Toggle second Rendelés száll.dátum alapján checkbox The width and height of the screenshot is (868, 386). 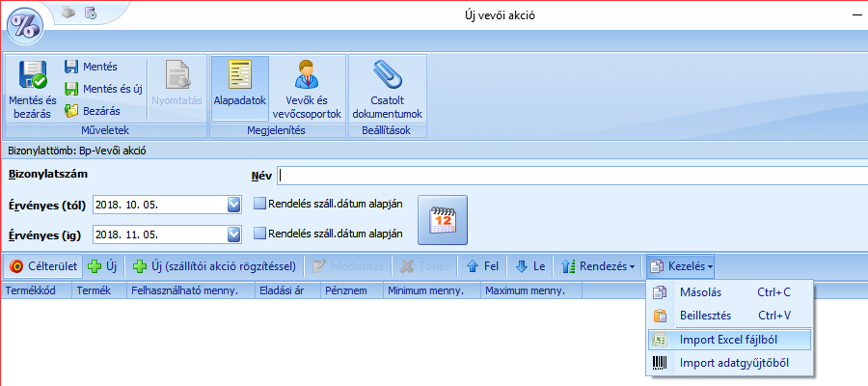pyautogui.click(x=259, y=233)
